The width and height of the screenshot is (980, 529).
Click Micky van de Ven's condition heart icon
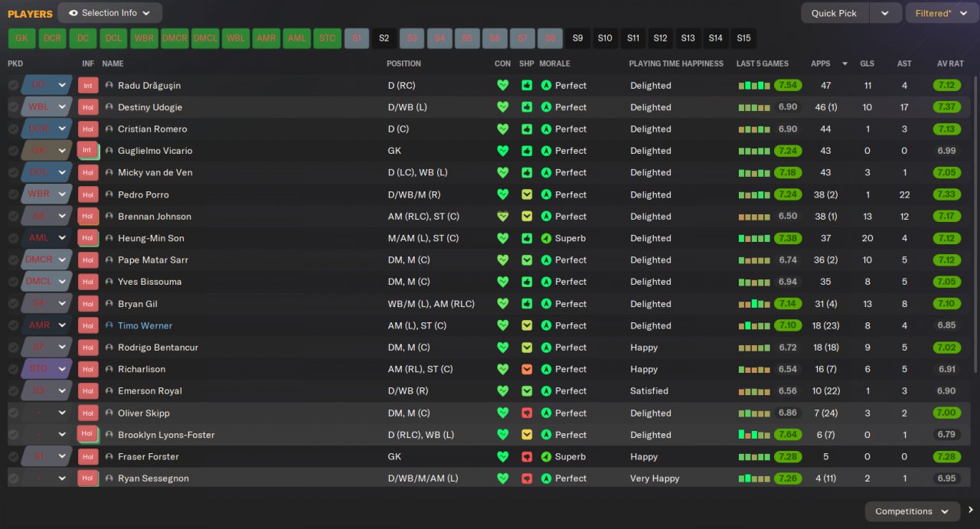point(503,173)
